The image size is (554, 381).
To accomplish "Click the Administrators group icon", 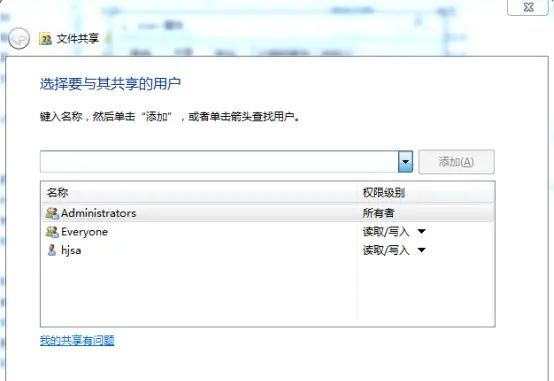I will 52,213.
